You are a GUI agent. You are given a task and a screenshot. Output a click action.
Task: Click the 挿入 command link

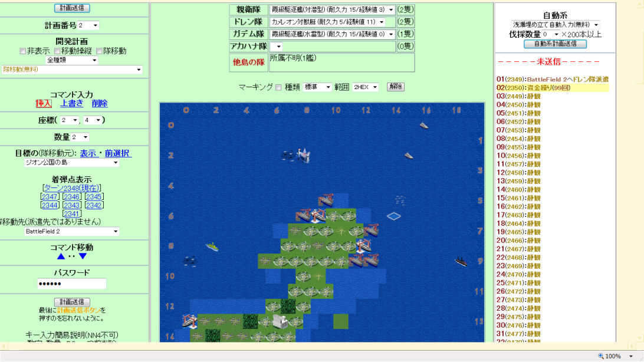44,103
